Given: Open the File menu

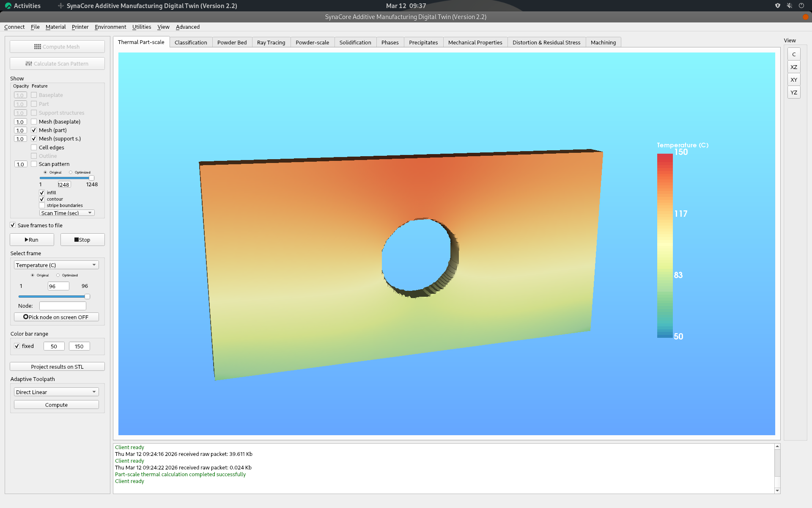Looking at the screenshot, I should point(35,27).
